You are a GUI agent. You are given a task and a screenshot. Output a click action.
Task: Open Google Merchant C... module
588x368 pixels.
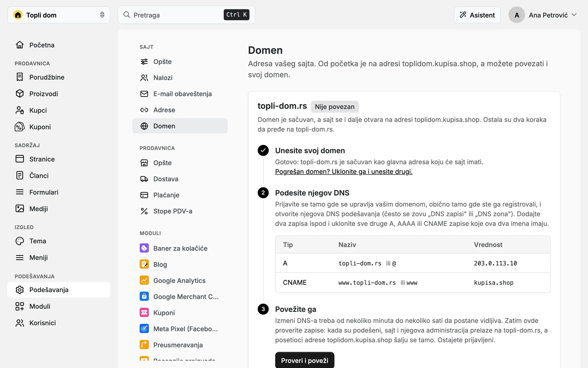[180, 296]
